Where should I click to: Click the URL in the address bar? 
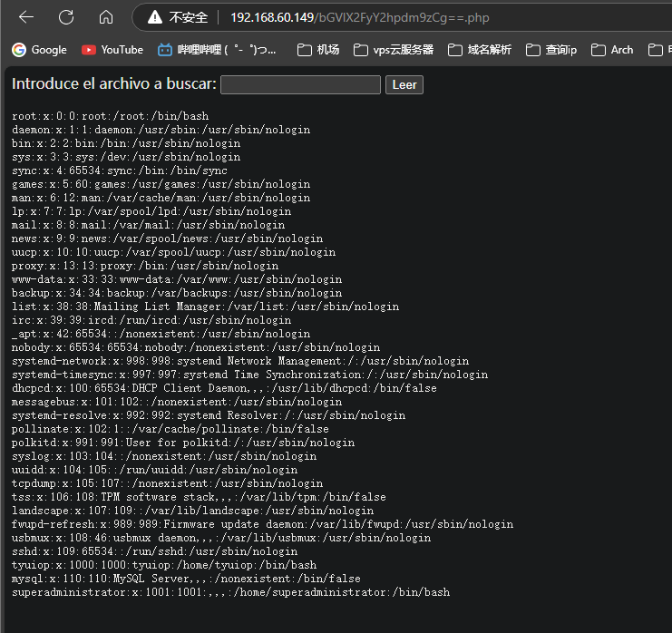coord(359,17)
